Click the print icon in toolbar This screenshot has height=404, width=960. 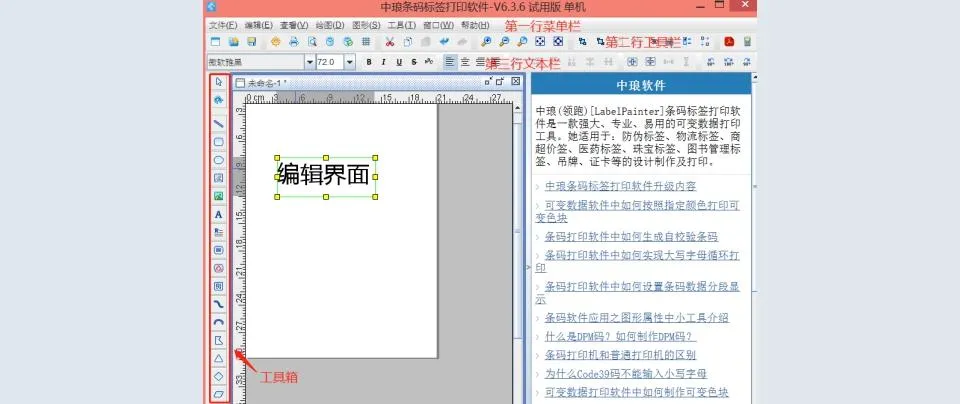(294, 42)
